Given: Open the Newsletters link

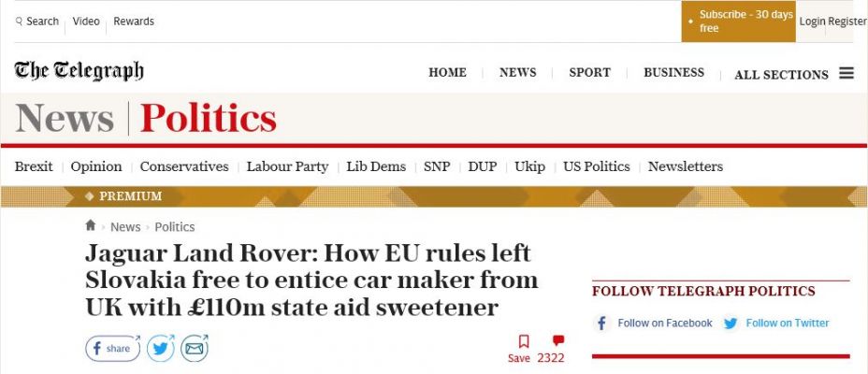Looking at the screenshot, I should (686, 166).
